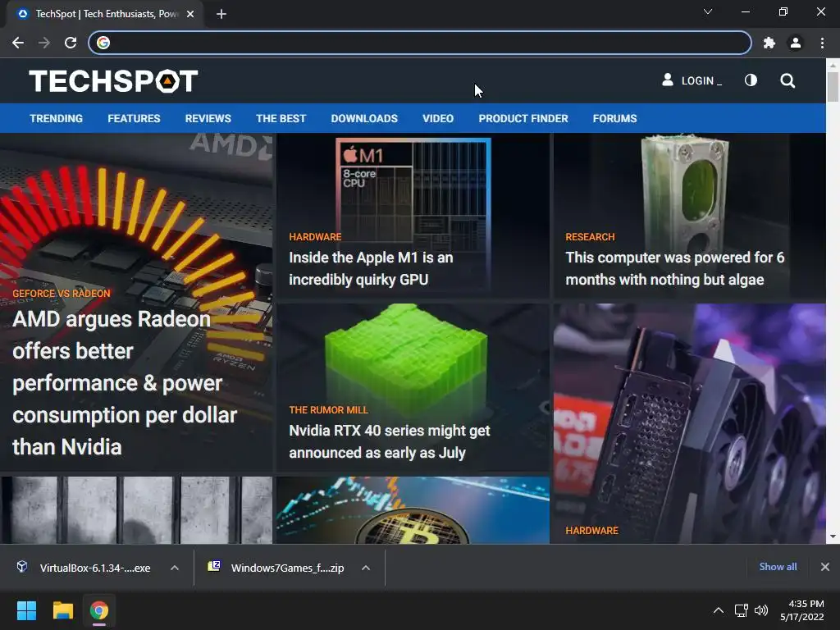
Task: Click page scrollbar thumb
Action: point(833,86)
